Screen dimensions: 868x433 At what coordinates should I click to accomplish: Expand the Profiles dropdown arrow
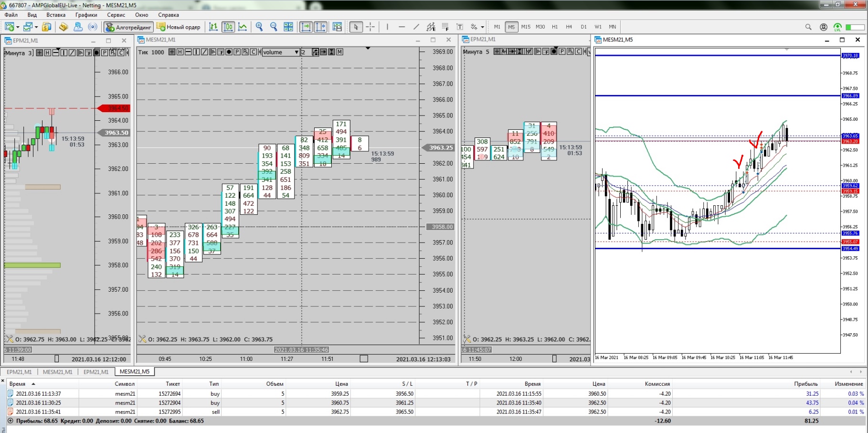click(36, 27)
